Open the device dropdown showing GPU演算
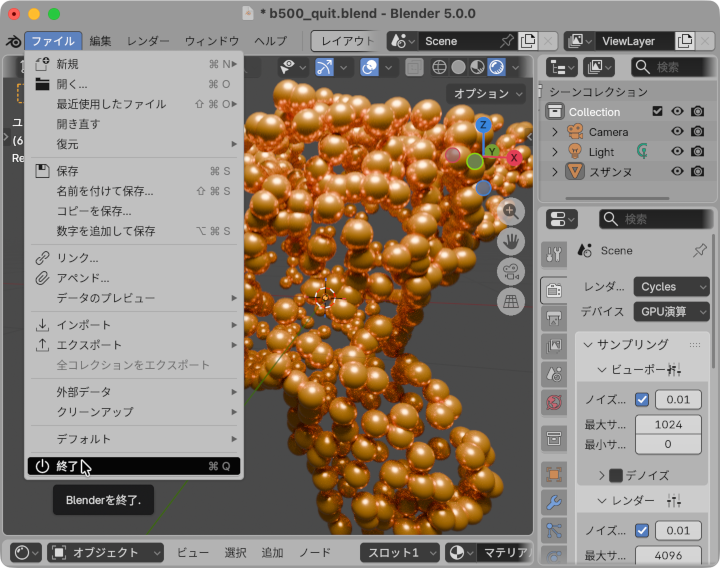The image size is (720, 568). pos(672,311)
